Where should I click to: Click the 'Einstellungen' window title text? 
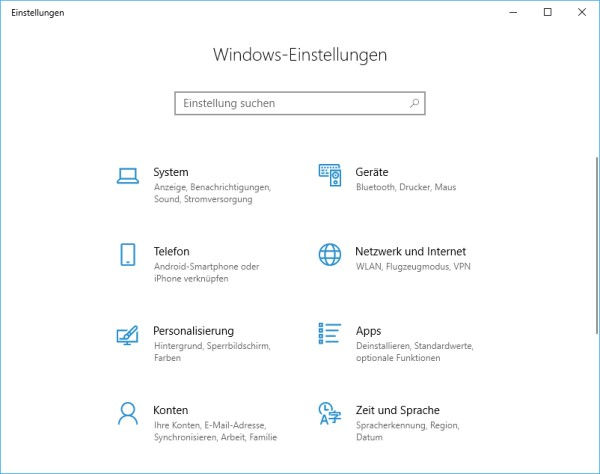point(38,13)
